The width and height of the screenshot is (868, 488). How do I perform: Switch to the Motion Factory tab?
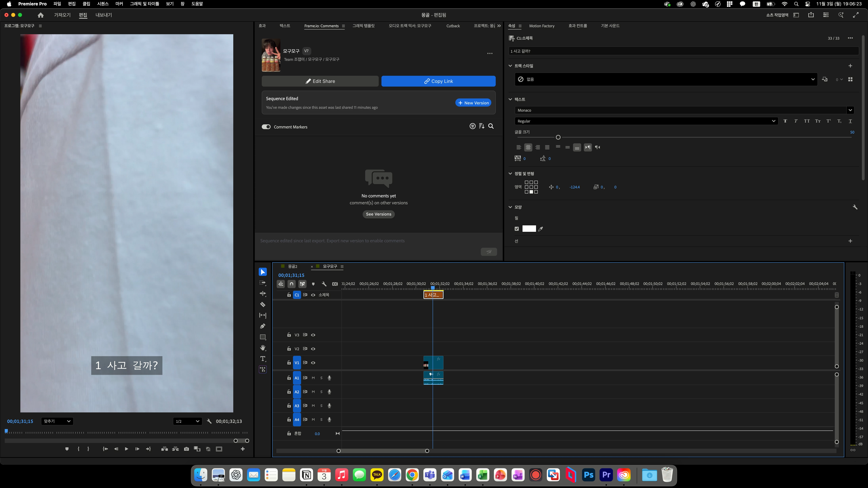pos(541,26)
